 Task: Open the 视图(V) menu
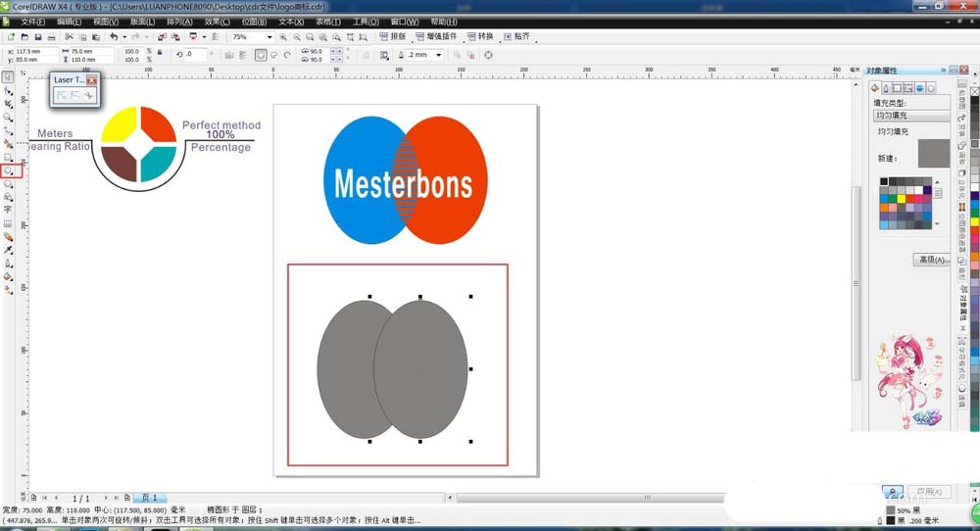106,22
